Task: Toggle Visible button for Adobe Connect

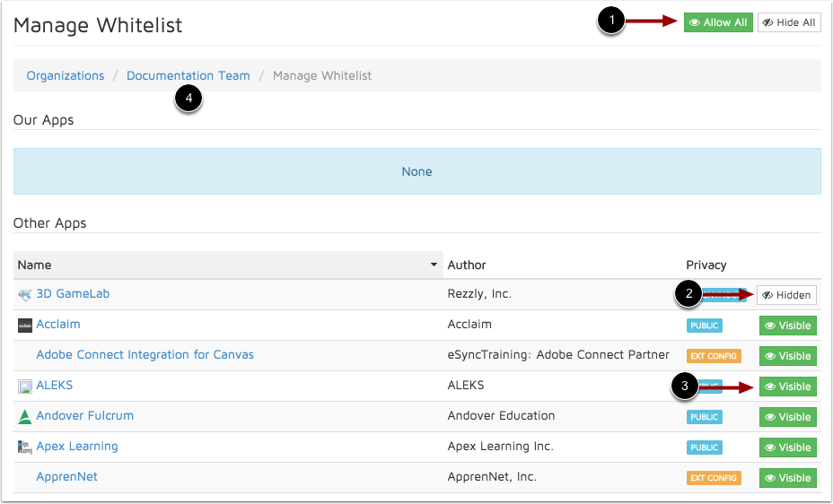Action: pyautogui.click(x=788, y=356)
